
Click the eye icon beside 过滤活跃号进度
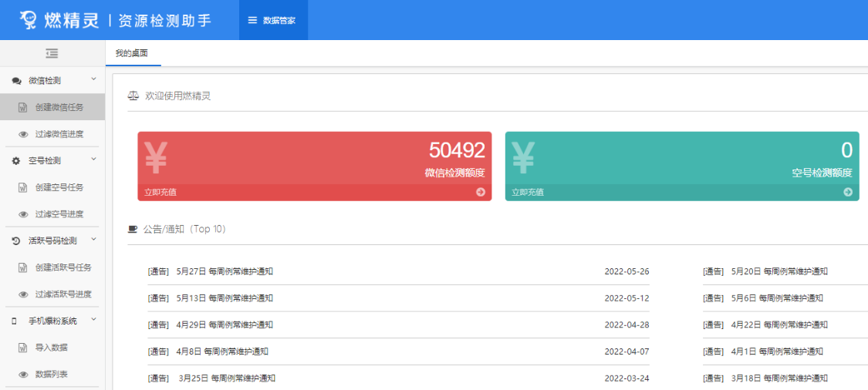click(23, 294)
